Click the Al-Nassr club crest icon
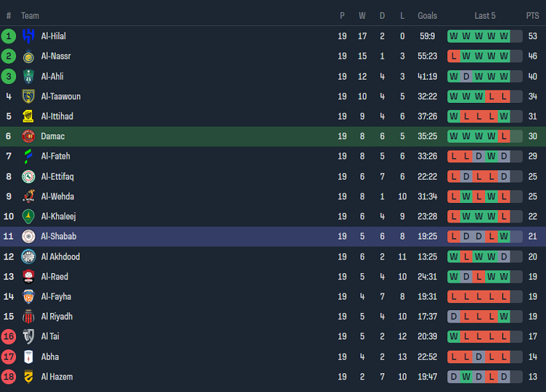The height and width of the screenshot is (392, 546). pyautogui.click(x=29, y=56)
